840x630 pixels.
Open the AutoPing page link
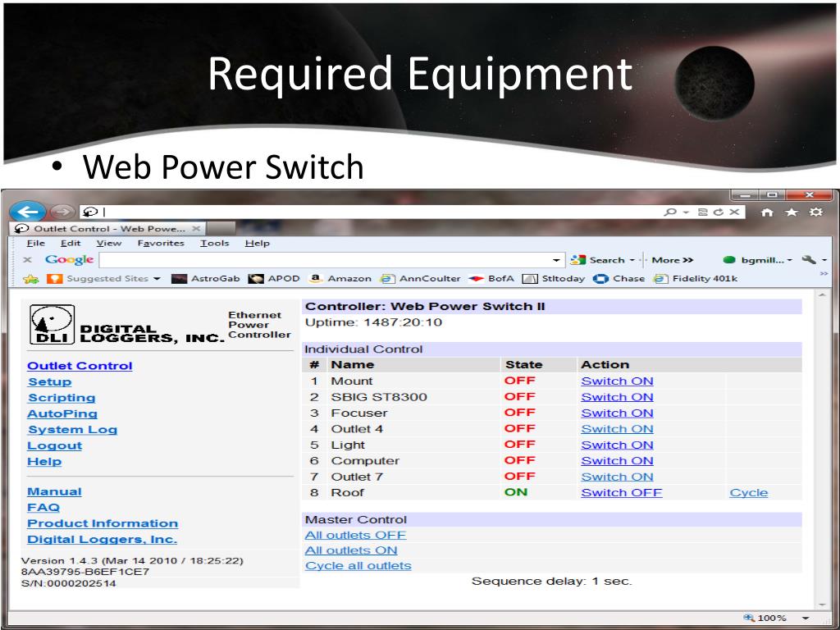click(62, 413)
